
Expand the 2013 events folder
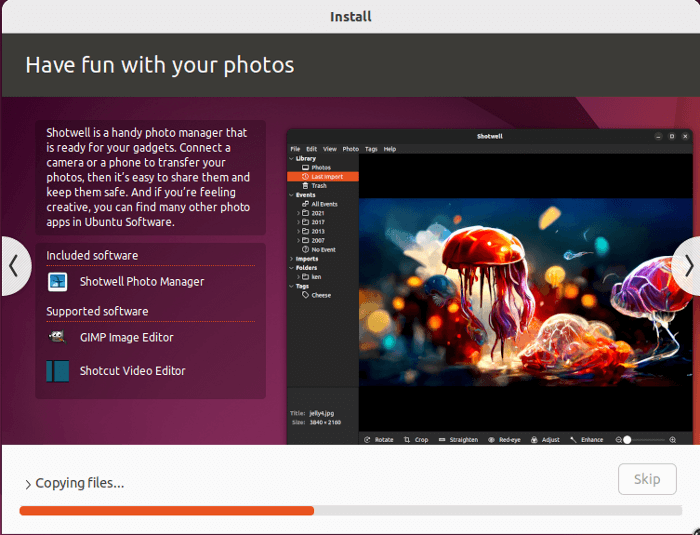(x=298, y=231)
